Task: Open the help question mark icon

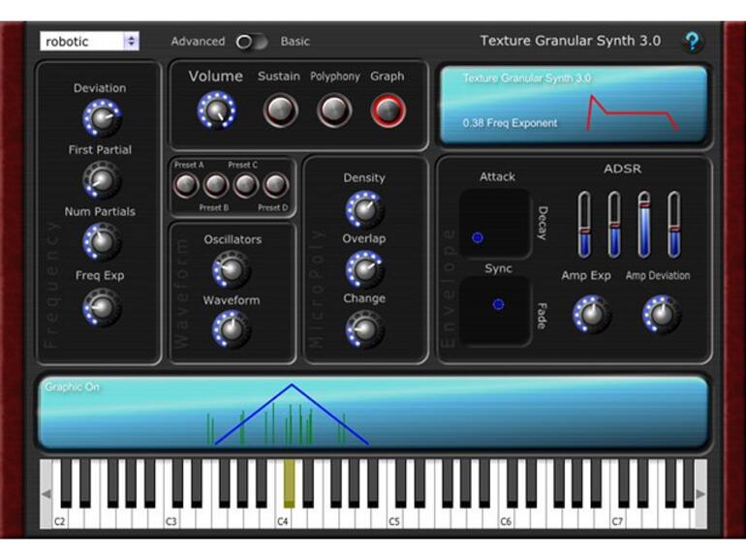Action: 693,42
